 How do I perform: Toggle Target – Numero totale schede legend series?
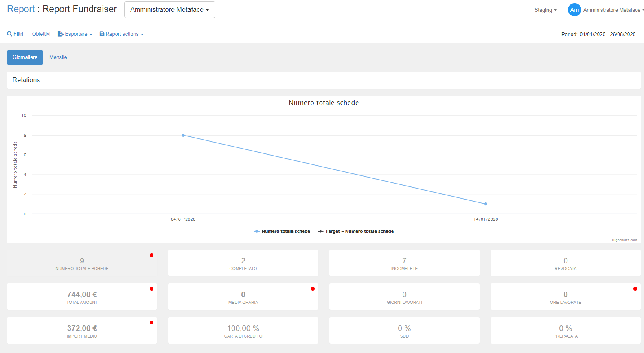click(x=355, y=231)
